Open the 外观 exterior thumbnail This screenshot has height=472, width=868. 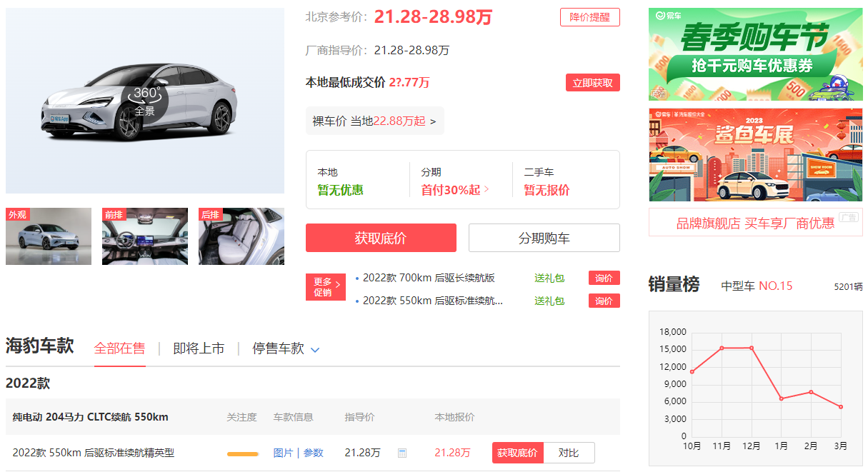(x=49, y=236)
